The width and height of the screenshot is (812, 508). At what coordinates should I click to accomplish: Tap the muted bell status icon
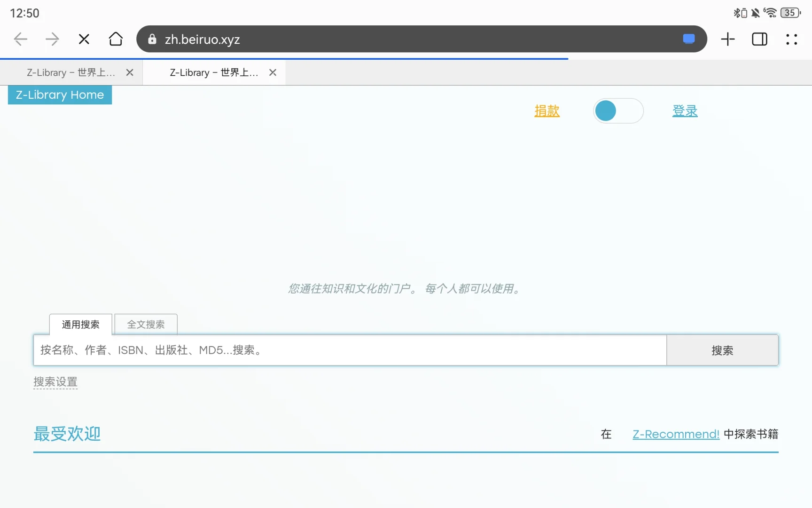click(x=755, y=13)
